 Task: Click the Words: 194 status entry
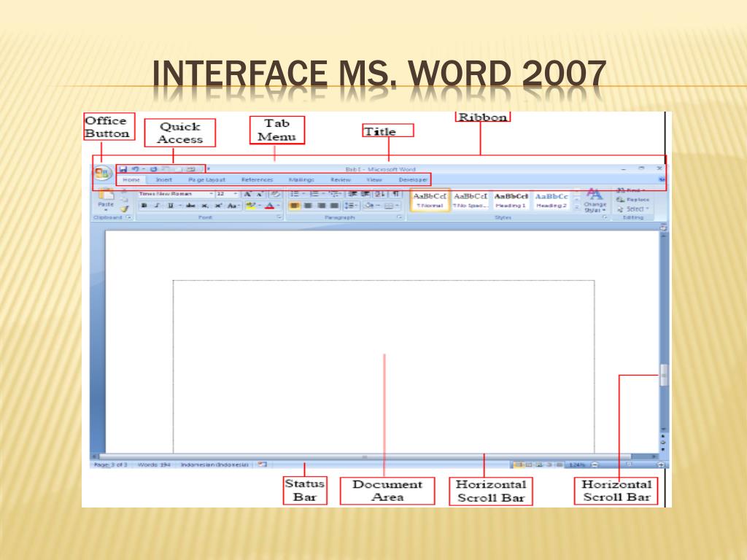click(154, 464)
